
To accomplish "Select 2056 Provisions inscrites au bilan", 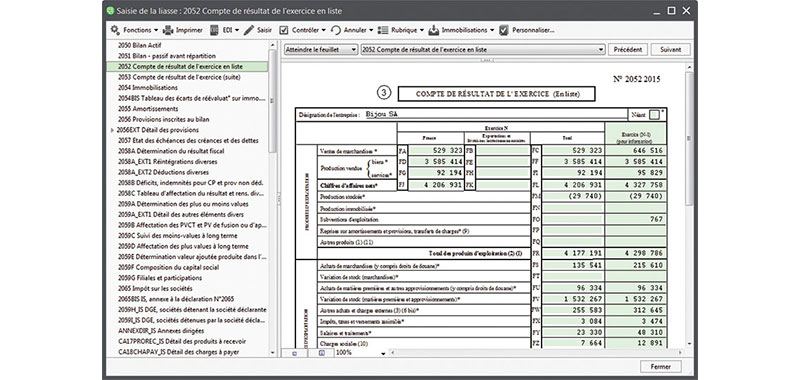I will tap(163, 119).
